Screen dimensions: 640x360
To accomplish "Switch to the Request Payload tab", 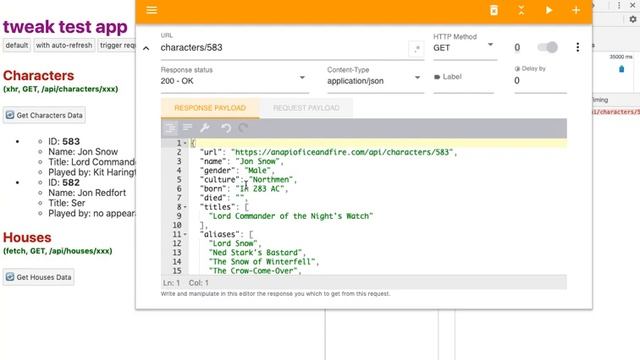I will pos(306,108).
